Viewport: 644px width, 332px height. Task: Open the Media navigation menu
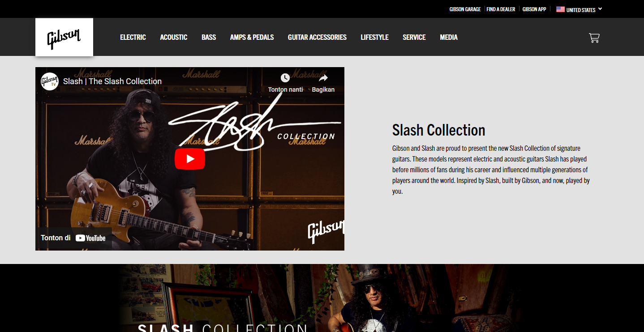pos(449,37)
